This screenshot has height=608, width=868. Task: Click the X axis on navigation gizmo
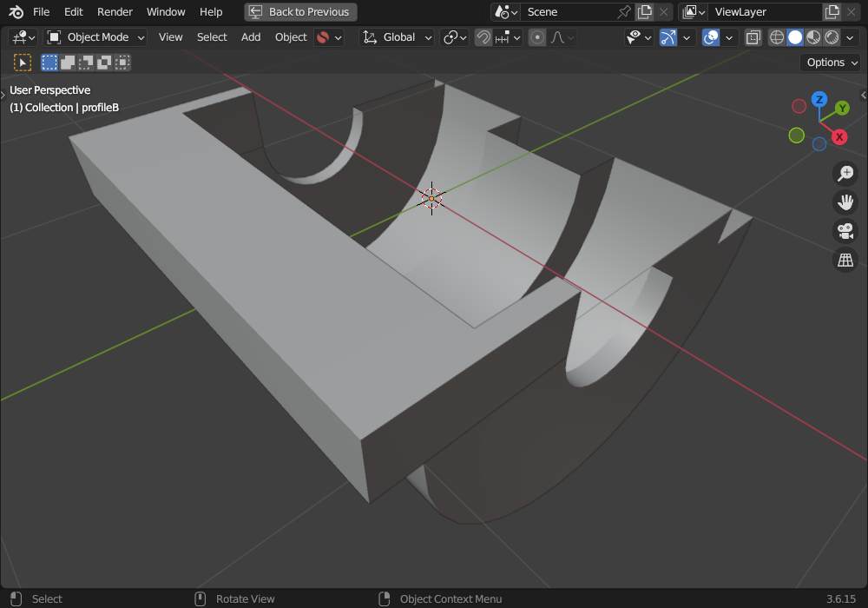pyautogui.click(x=839, y=136)
